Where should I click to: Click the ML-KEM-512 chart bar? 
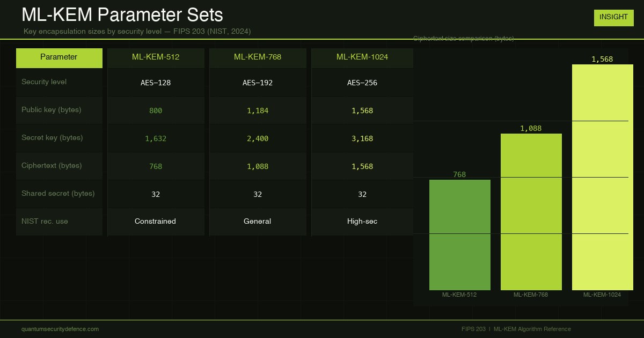click(x=460, y=235)
